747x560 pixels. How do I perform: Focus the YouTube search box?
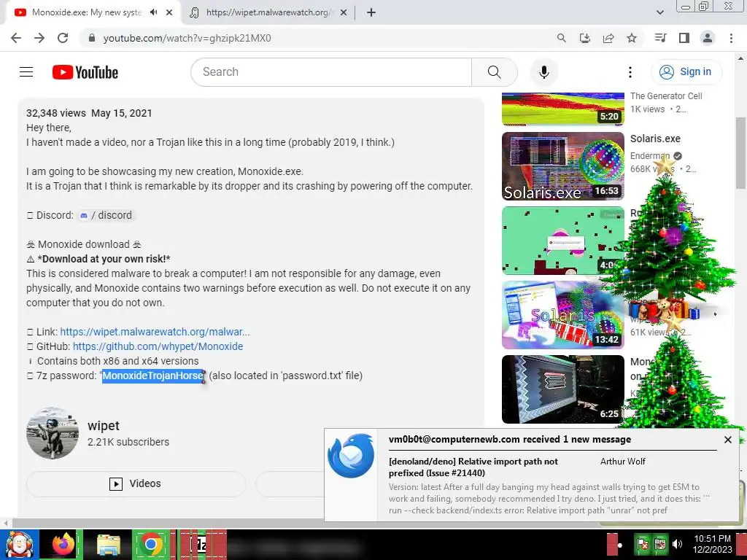tap(331, 72)
